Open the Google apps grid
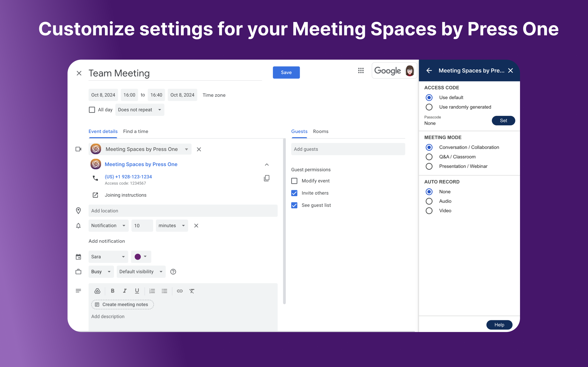The height and width of the screenshot is (367, 588). coord(361,71)
